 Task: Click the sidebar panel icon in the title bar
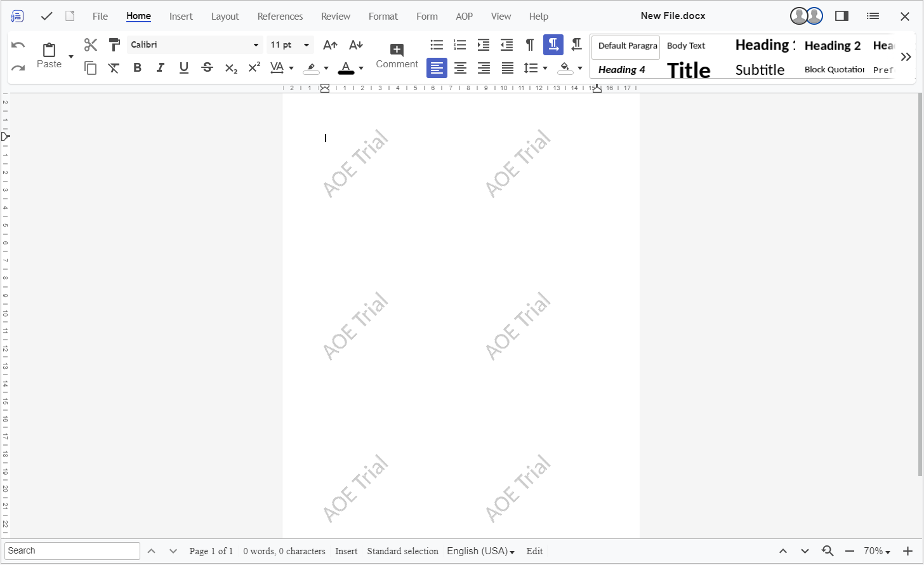[x=842, y=16]
